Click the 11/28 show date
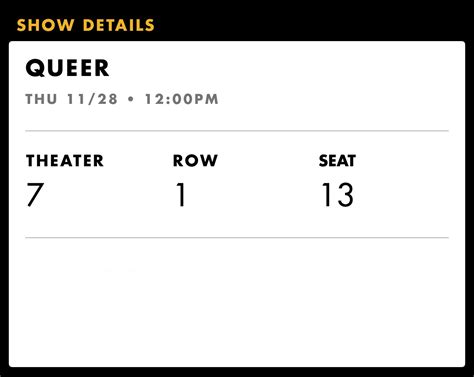The height and width of the screenshot is (377, 474). 93,99
